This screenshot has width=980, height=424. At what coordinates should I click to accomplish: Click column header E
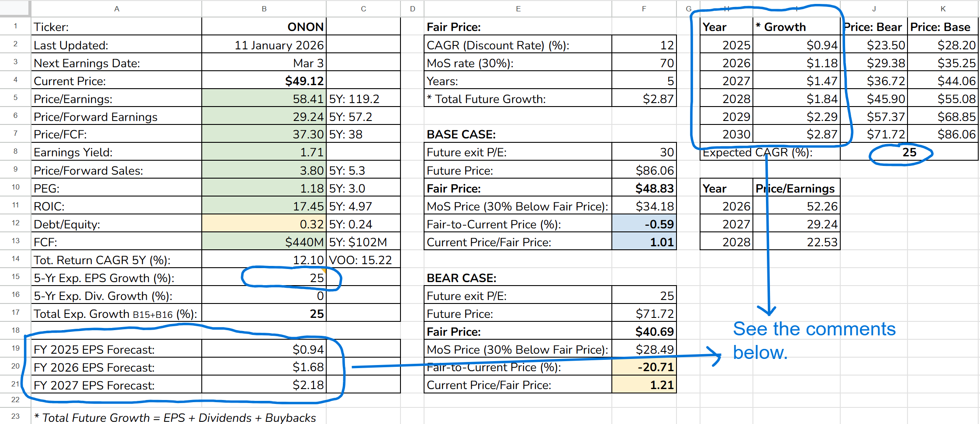click(x=518, y=9)
